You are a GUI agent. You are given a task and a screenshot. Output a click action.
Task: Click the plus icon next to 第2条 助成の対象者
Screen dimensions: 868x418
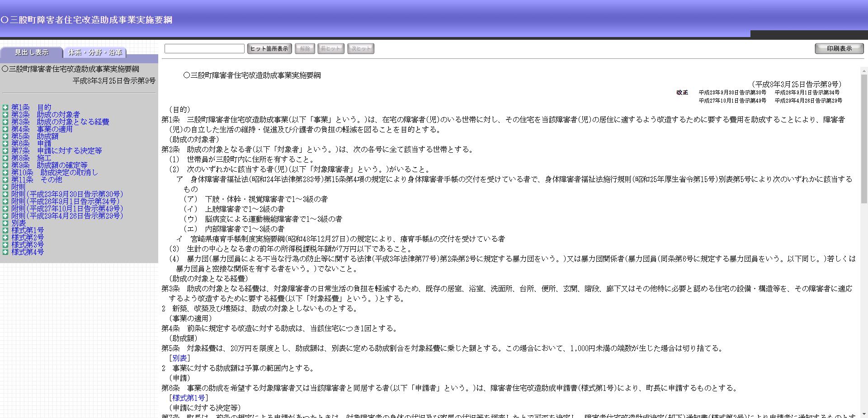(5, 114)
